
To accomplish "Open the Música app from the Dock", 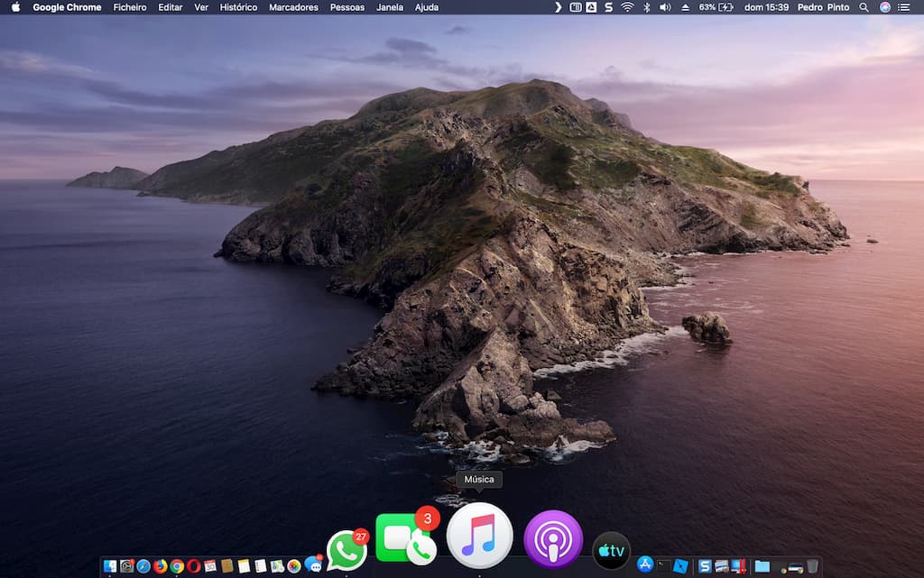I will pyautogui.click(x=479, y=538).
